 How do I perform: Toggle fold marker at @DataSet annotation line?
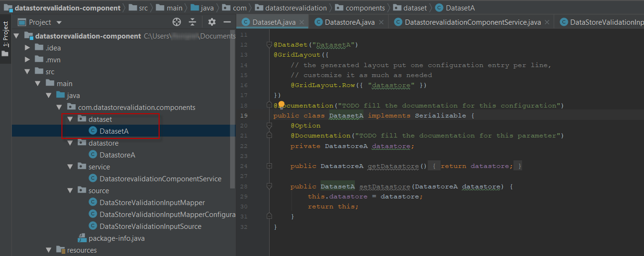pos(269,45)
